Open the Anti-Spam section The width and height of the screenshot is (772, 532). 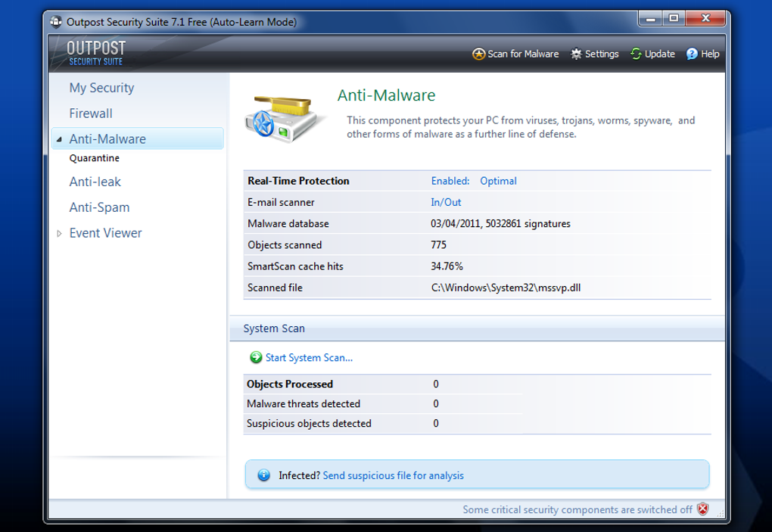point(99,207)
